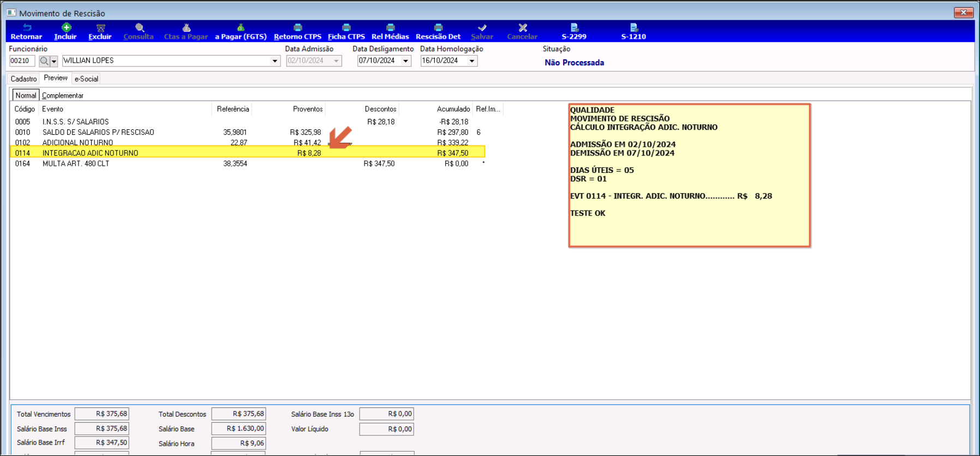980x456 pixels.
Task: Click the window title bar app icon
Action: point(11,13)
